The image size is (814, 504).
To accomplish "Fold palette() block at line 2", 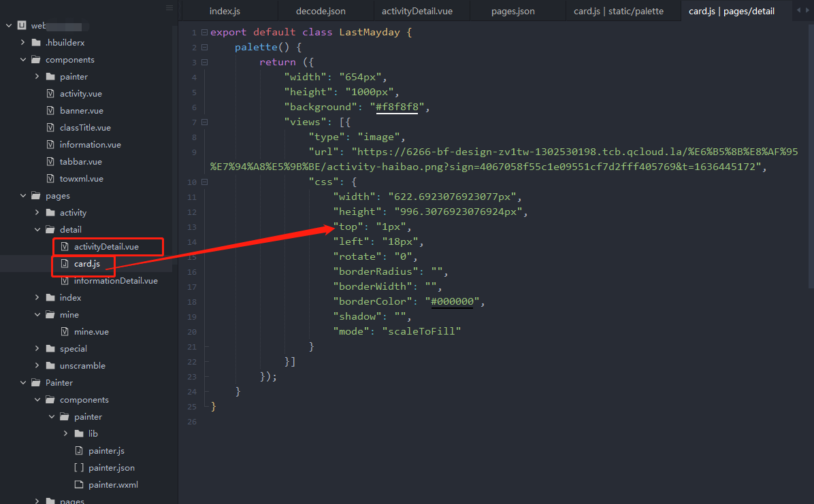I will coord(205,47).
